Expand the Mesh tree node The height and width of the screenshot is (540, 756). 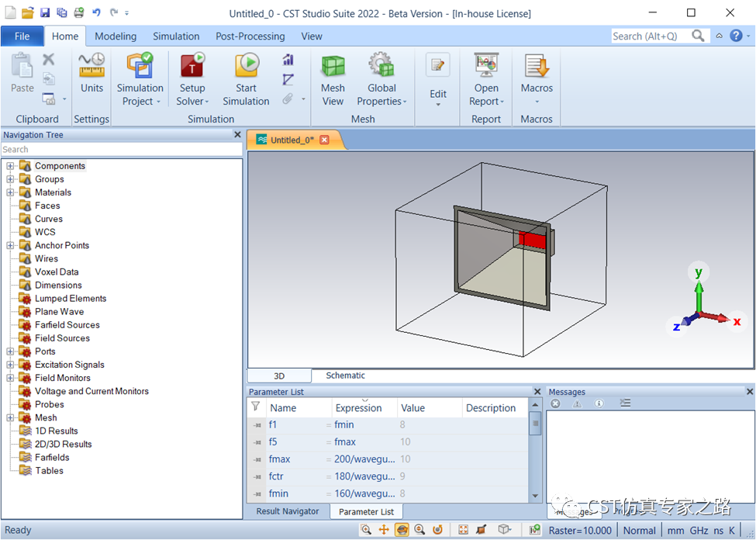click(x=10, y=417)
